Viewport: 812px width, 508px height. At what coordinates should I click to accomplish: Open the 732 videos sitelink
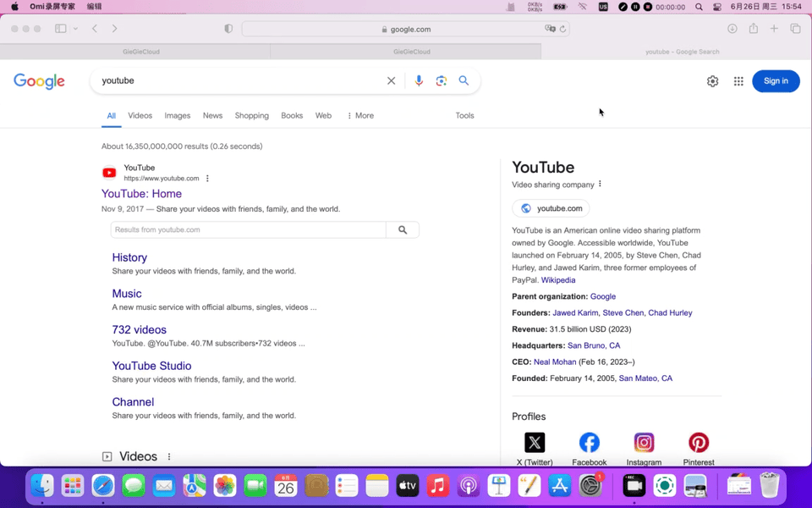click(x=140, y=329)
